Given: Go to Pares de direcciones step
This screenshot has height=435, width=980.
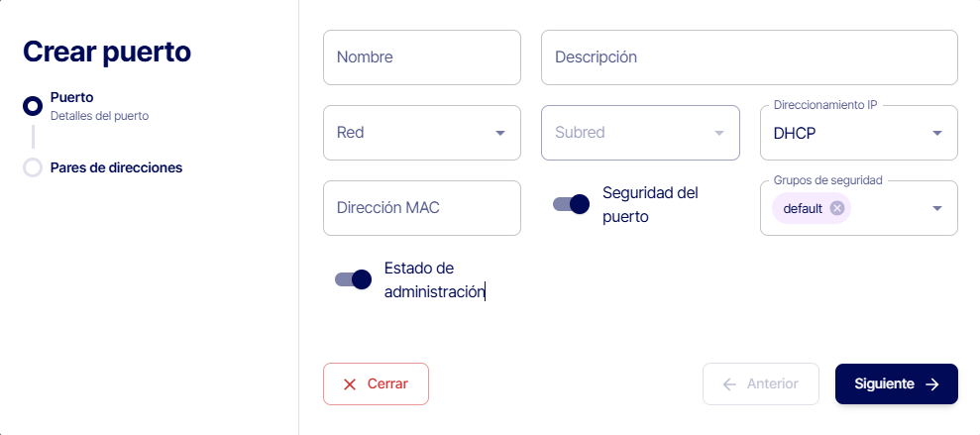Looking at the screenshot, I should click(x=116, y=167).
